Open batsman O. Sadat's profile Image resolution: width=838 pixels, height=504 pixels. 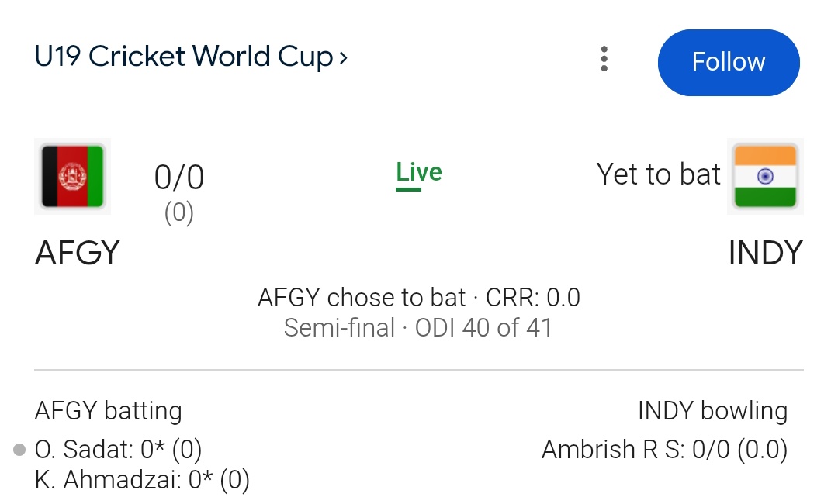(81, 449)
